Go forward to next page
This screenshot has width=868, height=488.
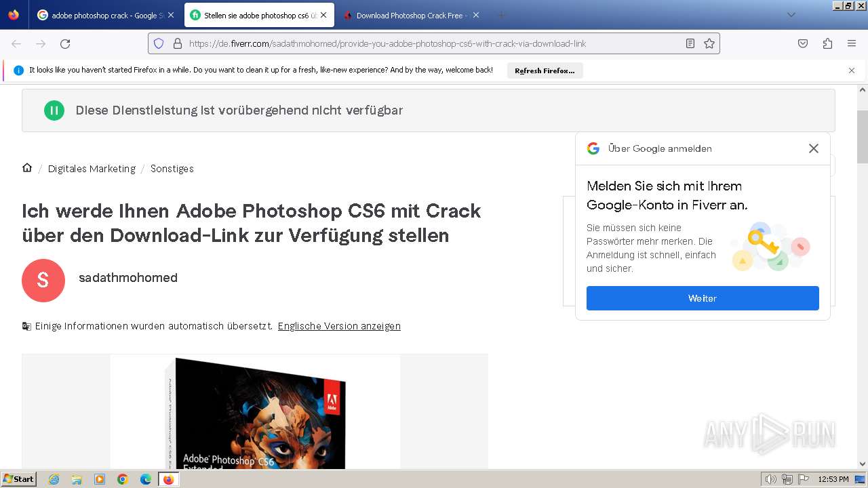pyautogui.click(x=41, y=43)
